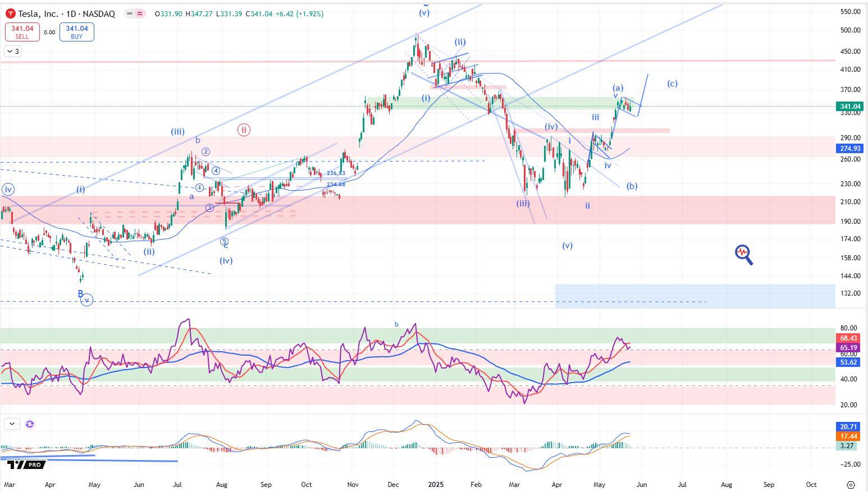868x492 pixels.
Task: Expand the chevron dropdown in the bottom indicator pane
Action: [x=12, y=424]
